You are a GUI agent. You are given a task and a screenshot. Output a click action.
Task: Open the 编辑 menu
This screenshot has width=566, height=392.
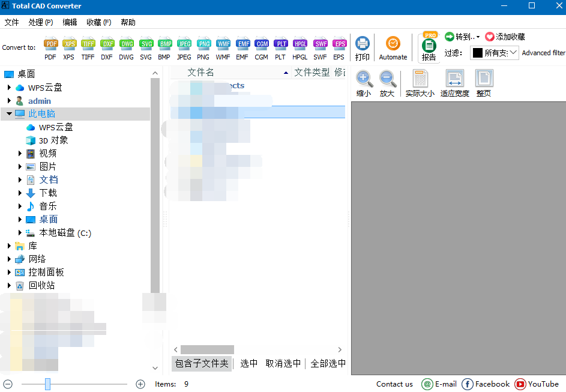click(x=70, y=22)
